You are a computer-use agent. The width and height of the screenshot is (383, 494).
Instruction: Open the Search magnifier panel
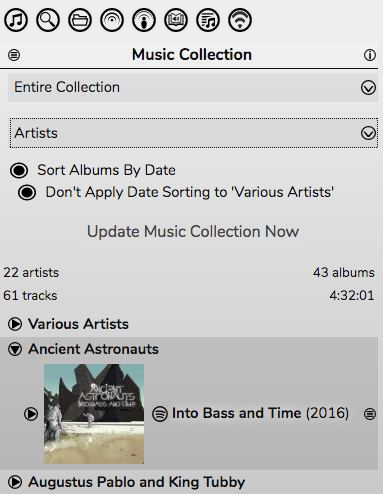48,20
